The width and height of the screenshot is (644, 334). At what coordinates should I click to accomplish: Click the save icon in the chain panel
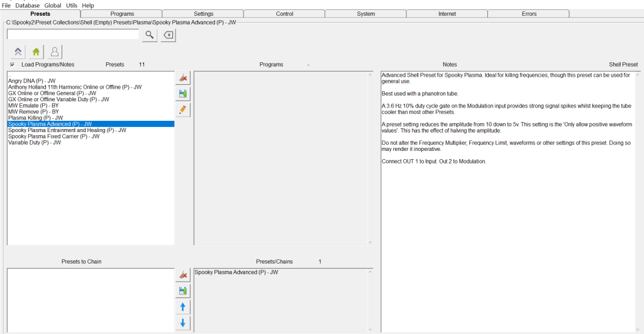click(183, 291)
